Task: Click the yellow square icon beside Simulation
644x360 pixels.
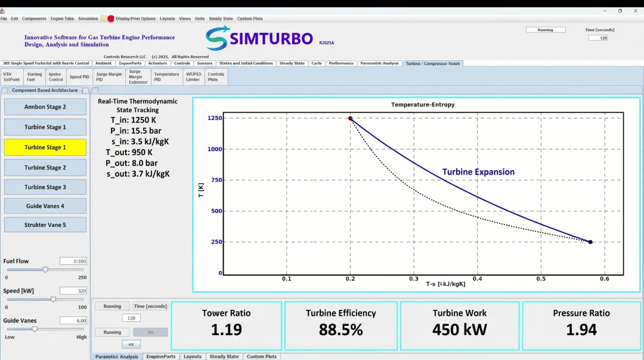Action: pyautogui.click(x=104, y=19)
